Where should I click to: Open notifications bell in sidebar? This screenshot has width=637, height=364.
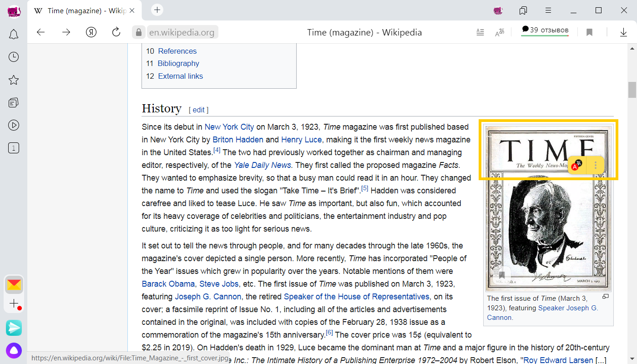14,35
